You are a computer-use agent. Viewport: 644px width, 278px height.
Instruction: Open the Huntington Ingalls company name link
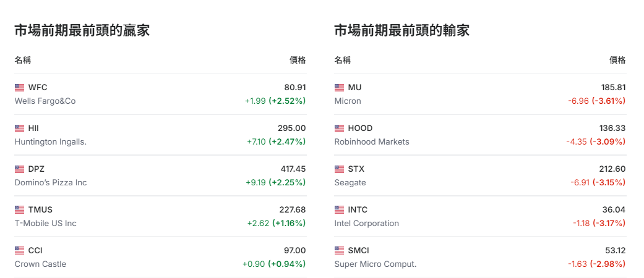point(50,142)
